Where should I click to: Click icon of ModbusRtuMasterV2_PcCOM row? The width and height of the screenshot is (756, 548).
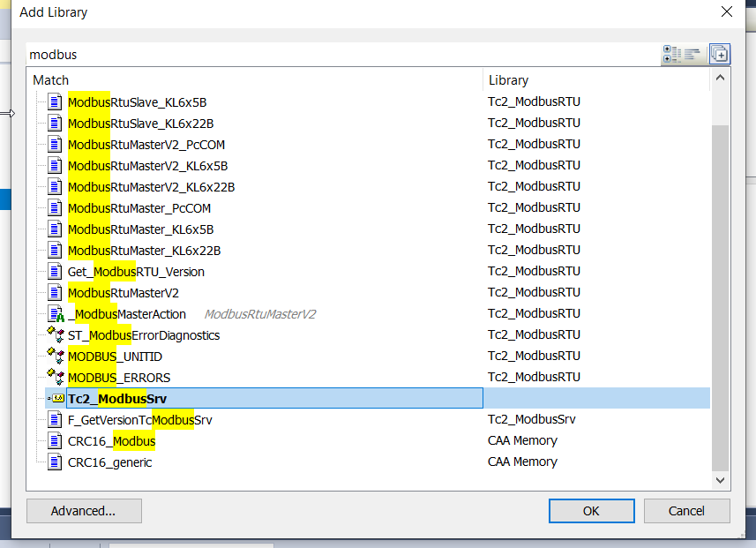[55, 145]
